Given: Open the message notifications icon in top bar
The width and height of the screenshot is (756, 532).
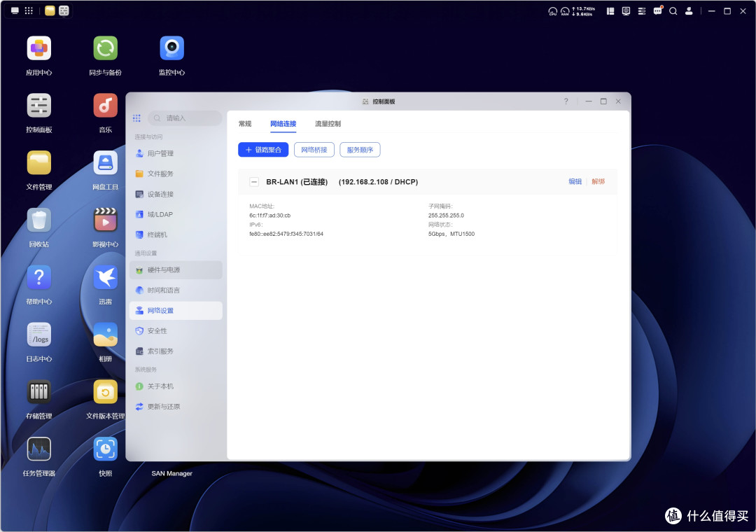Looking at the screenshot, I should pos(657,10).
